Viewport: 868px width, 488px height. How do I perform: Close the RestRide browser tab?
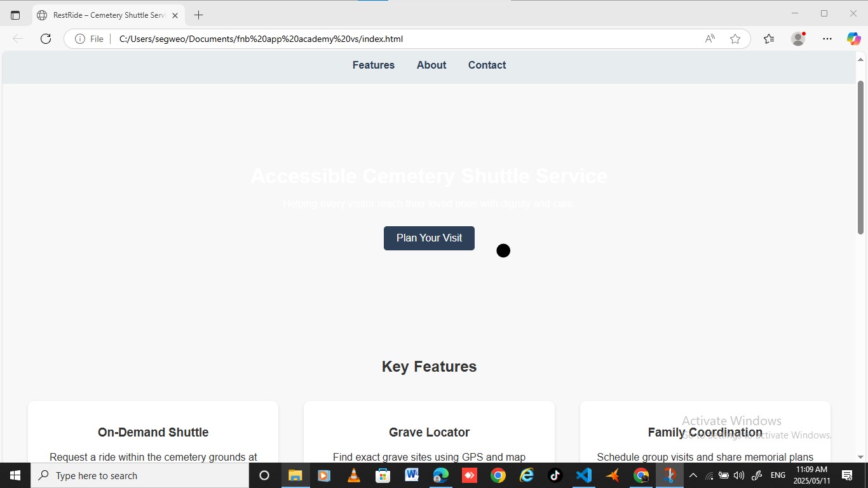tap(175, 15)
